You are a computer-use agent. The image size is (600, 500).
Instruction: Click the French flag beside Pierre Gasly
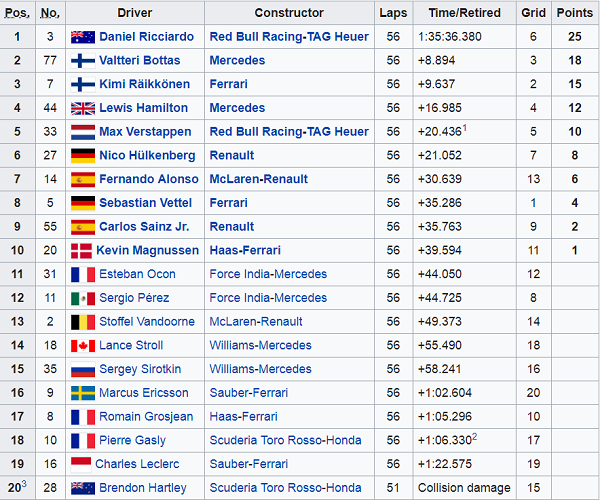click(x=83, y=441)
